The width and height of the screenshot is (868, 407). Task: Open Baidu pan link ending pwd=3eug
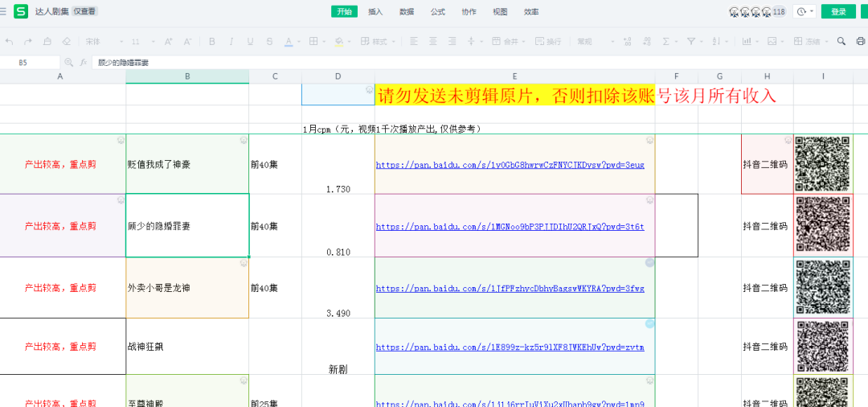510,165
